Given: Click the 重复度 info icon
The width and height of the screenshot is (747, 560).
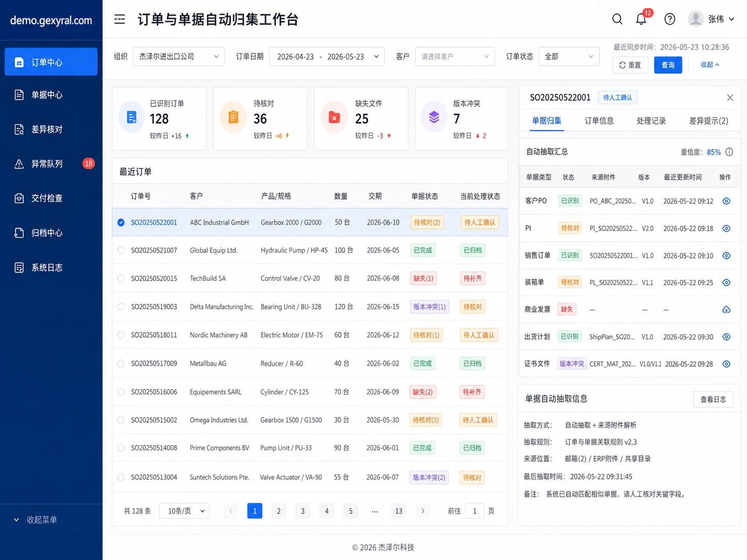Looking at the screenshot, I should (x=729, y=152).
